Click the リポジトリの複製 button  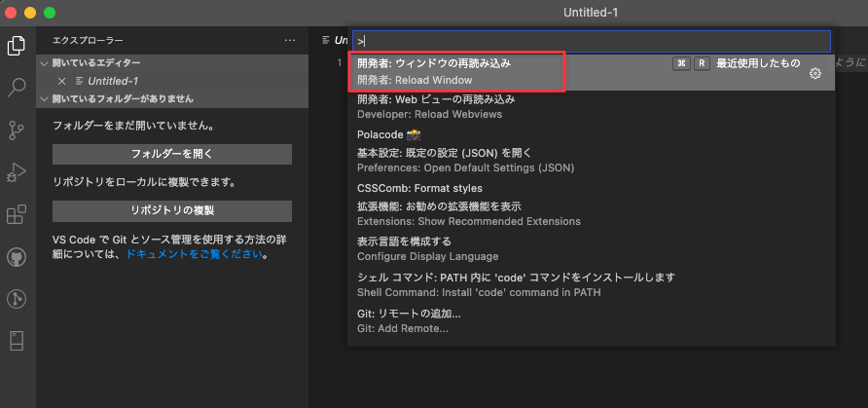[x=172, y=210]
